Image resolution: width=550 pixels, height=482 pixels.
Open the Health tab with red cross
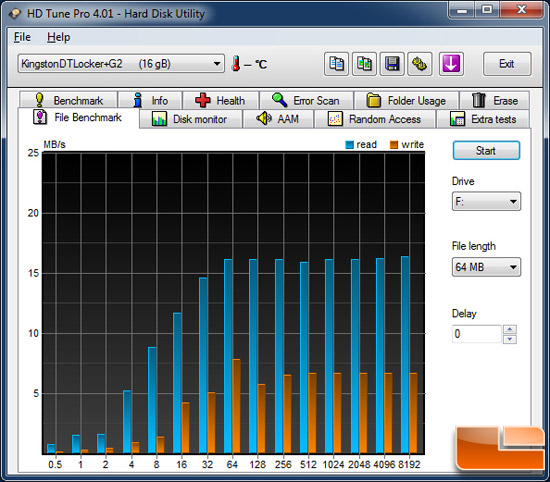pyautogui.click(x=221, y=100)
